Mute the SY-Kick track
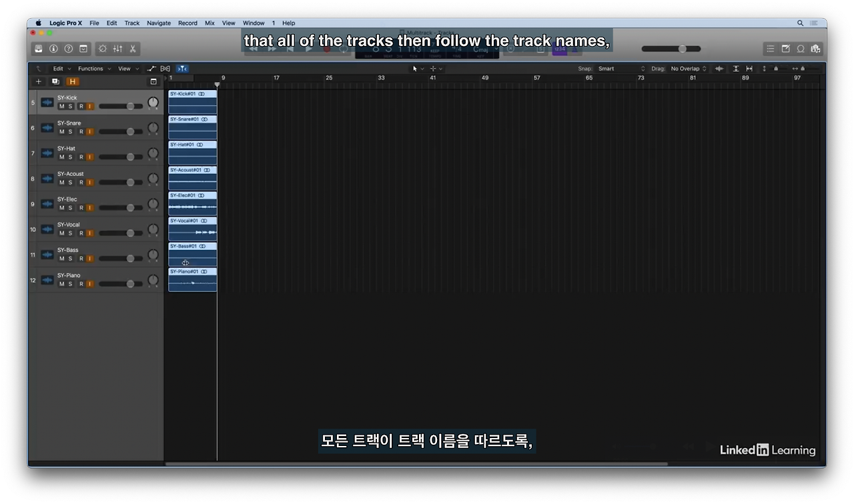The image size is (854, 504). coord(62,107)
